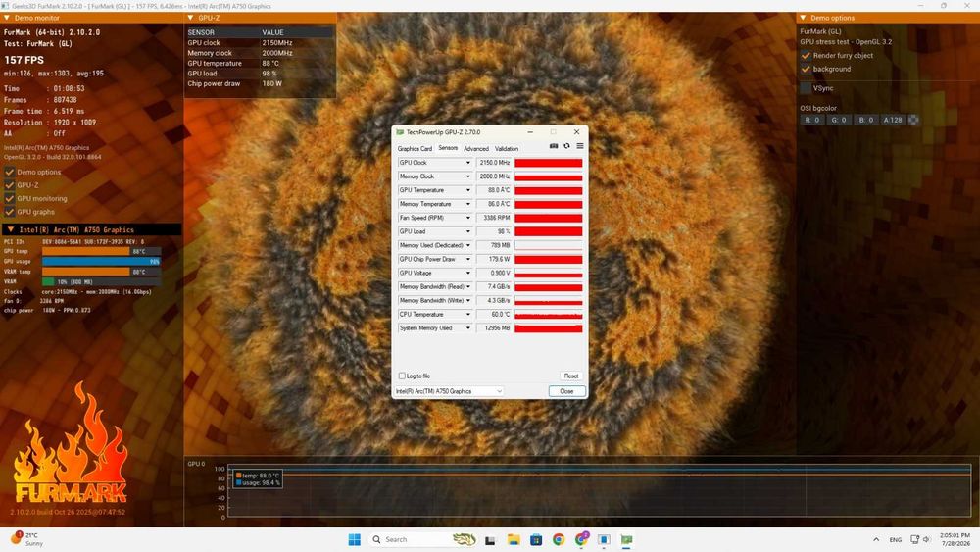
Task: Click the FurMark flame logo
Action: click(71, 442)
